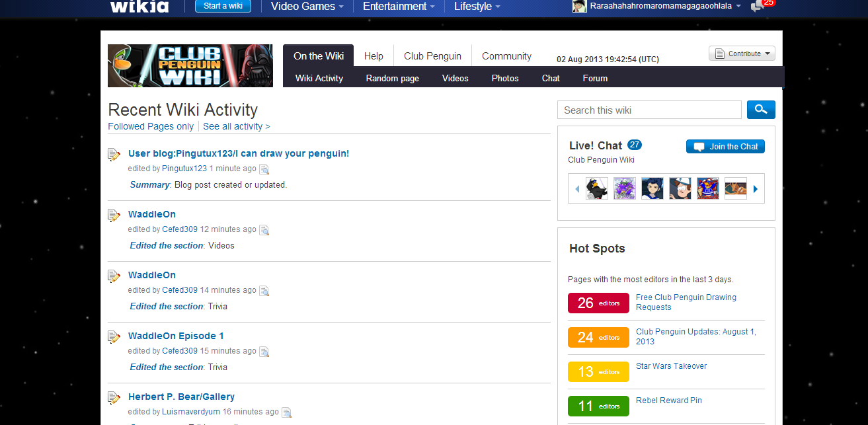Open the Contribute dropdown button
868x425 pixels.
click(x=742, y=54)
